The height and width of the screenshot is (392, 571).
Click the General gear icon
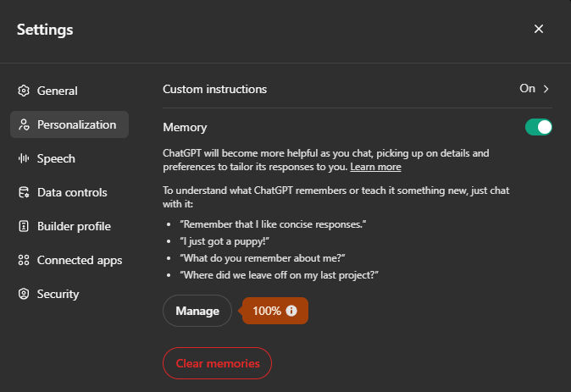(x=24, y=91)
